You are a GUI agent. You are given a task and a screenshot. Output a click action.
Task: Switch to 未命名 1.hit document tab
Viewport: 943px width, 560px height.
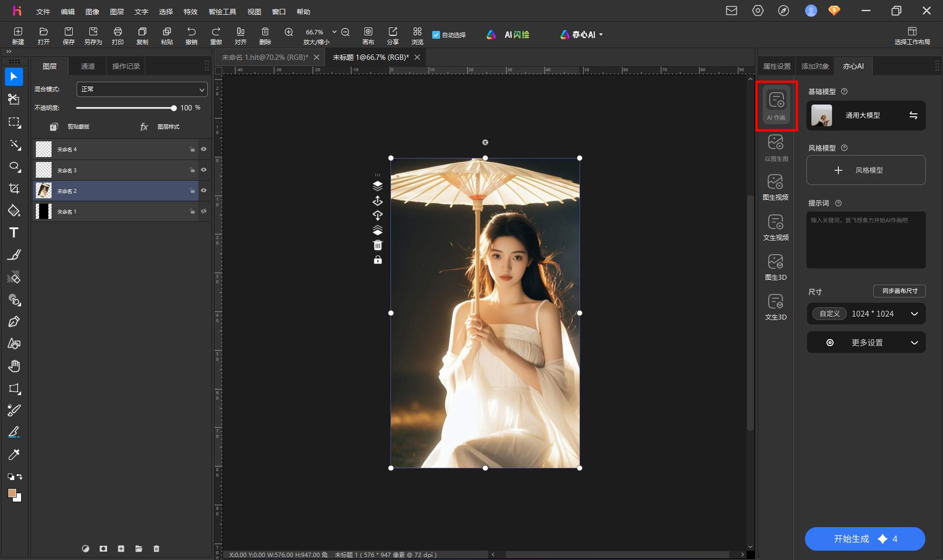265,57
